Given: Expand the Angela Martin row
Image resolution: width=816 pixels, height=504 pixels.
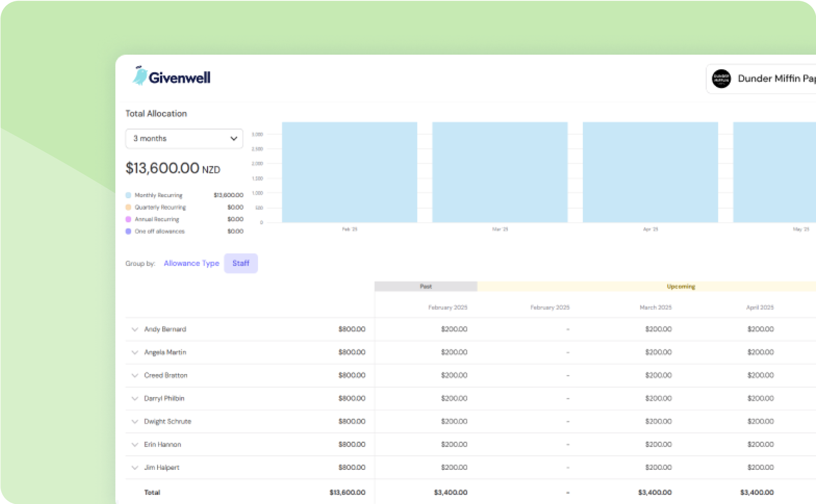Looking at the screenshot, I should (135, 352).
